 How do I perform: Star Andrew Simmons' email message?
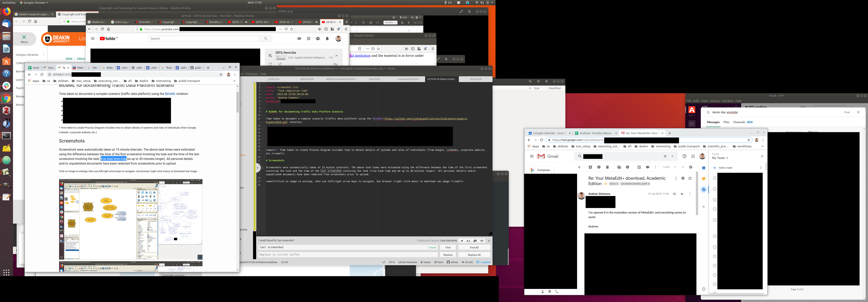pyautogui.click(x=674, y=194)
